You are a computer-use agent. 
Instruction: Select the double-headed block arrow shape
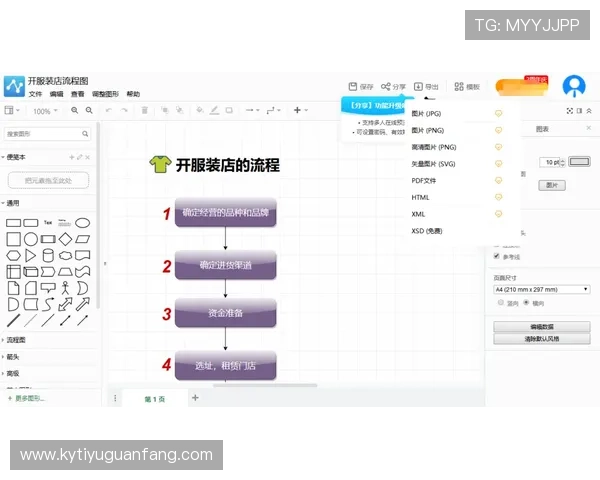click(65, 304)
